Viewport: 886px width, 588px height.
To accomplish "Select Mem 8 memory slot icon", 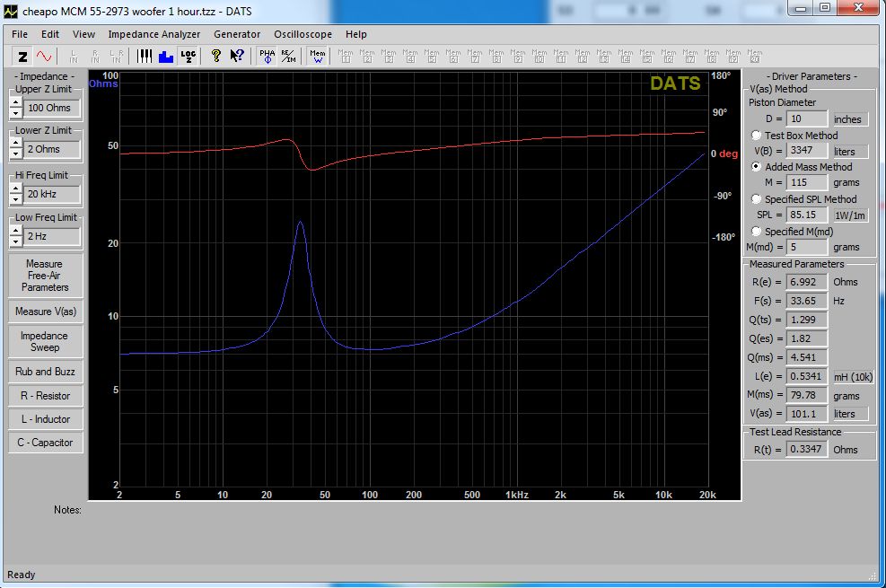I will coord(496,56).
